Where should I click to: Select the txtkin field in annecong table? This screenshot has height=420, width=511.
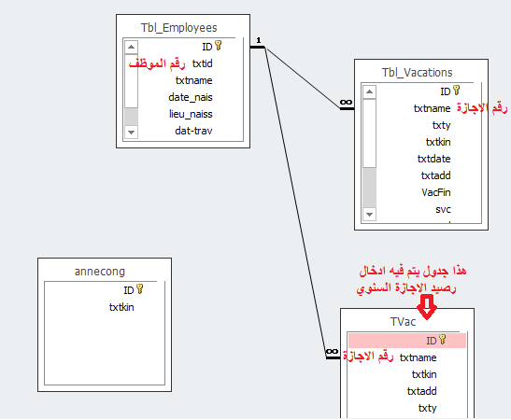coord(121,307)
